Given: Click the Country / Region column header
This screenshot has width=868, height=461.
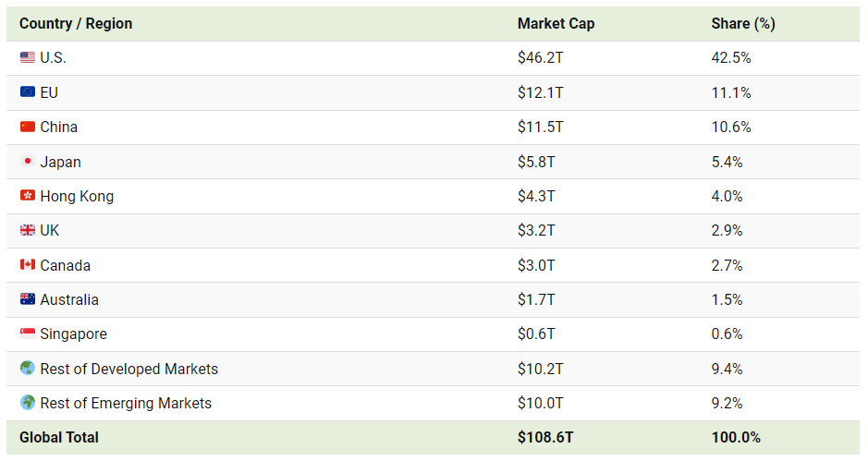Looking at the screenshot, I should coord(76,24).
